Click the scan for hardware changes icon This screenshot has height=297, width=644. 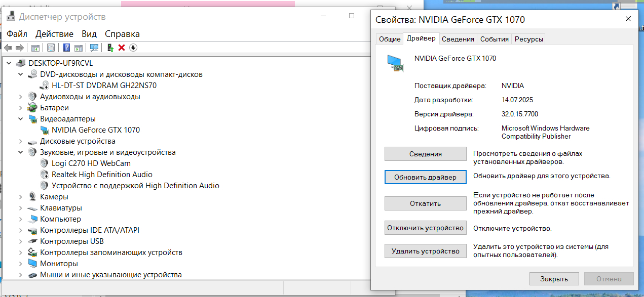(94, 48)
